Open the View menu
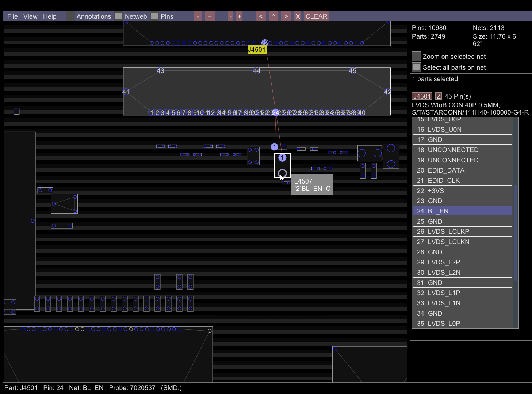This screenshot has height=394, width=532. 30,16
